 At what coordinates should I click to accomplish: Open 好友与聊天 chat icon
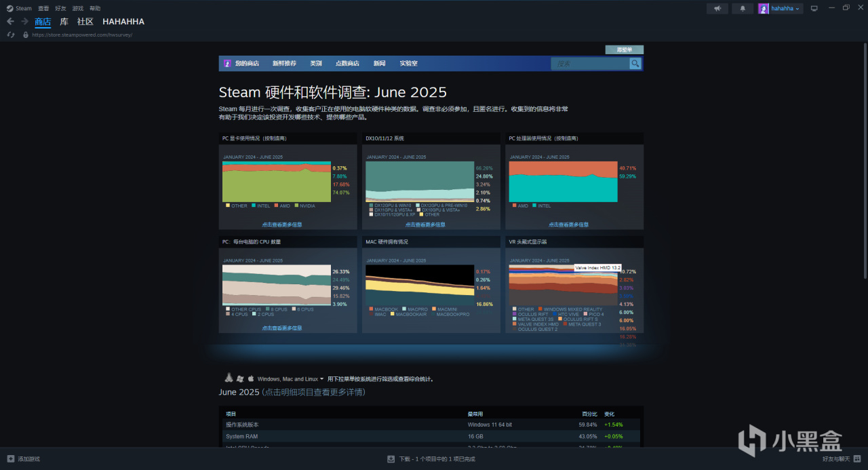[856, 459]
